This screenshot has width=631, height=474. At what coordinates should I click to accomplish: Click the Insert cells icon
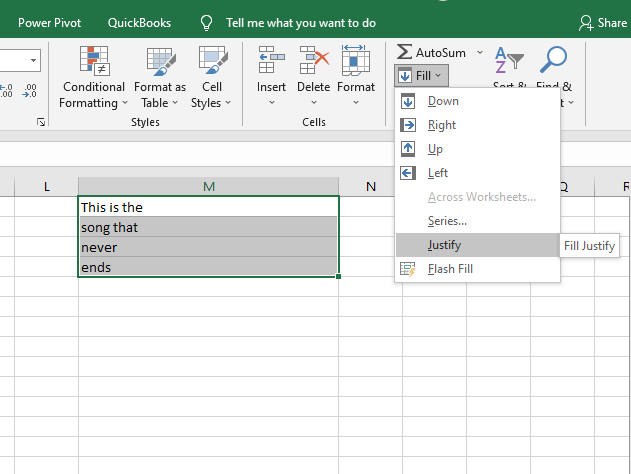(x=271, y=62)
